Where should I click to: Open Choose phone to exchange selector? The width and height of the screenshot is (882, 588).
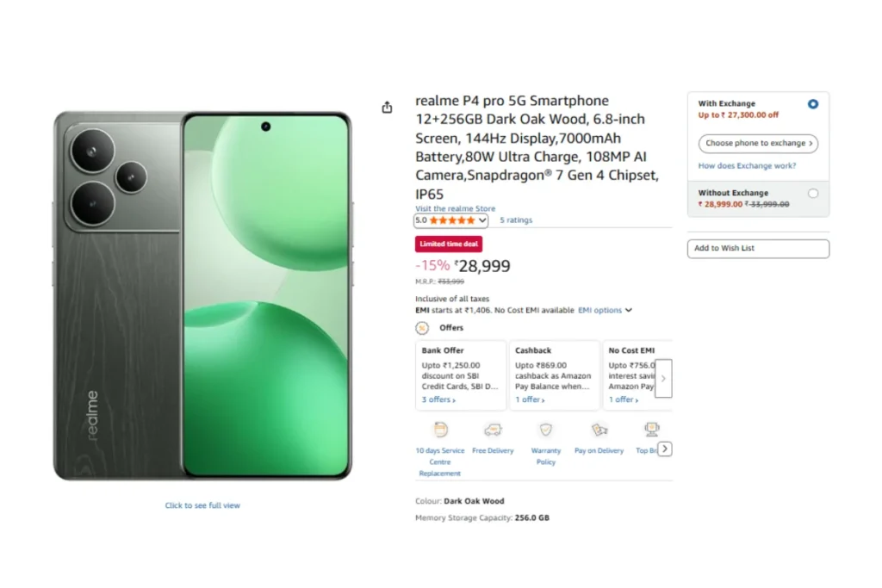(758, 144)
